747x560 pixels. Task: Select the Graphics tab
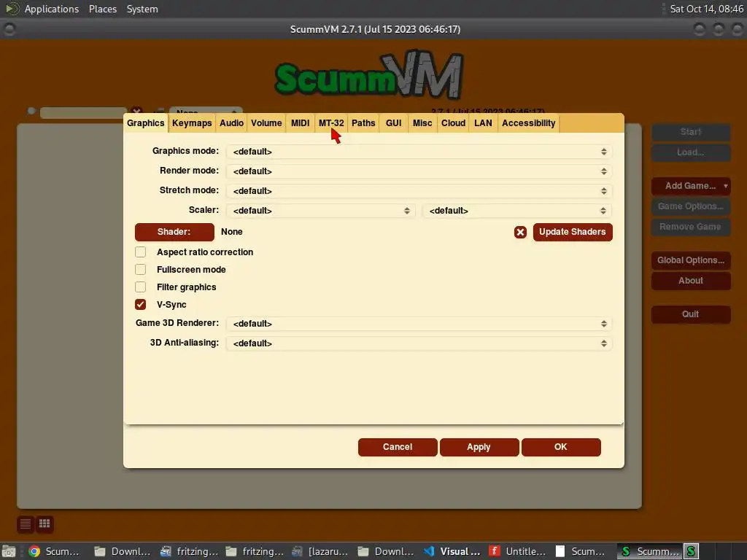pyautogui.click(x=146, y=123)
